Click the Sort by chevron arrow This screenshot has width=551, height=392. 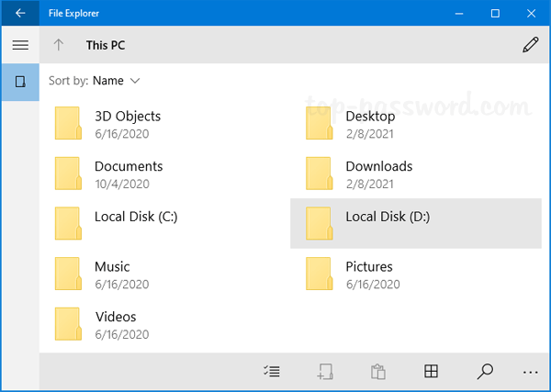(x=136, y=81)
